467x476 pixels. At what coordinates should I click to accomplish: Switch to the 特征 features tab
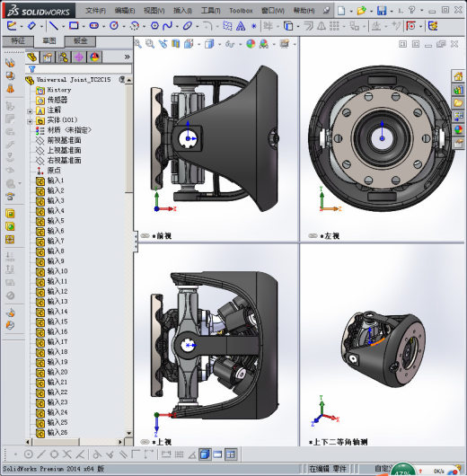(18, 41)
